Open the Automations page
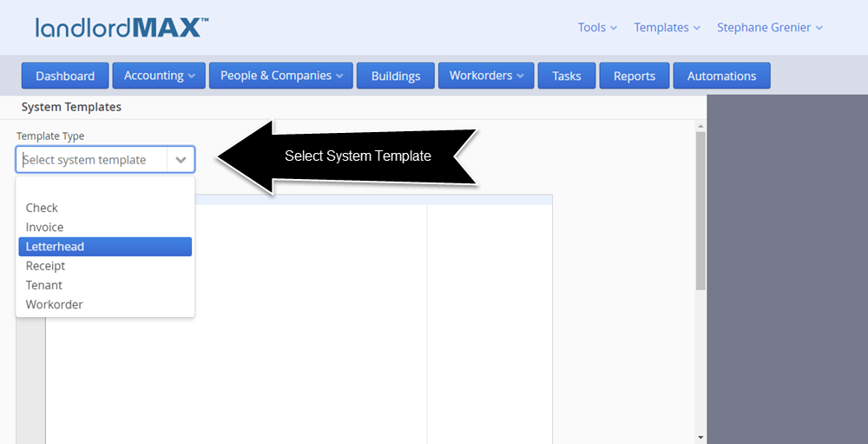The width and height of the screenshot is (868, 444). pos(722,76)
